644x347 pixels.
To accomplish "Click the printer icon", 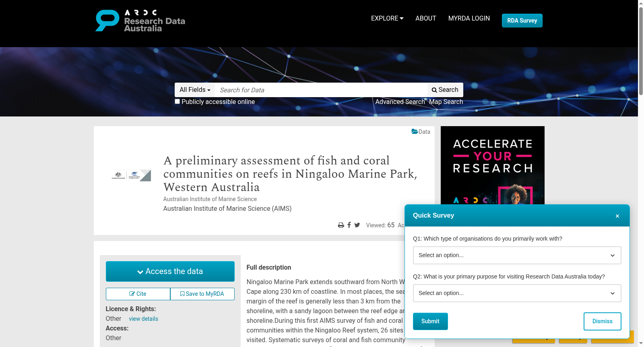I will click(x=341, y=225).
